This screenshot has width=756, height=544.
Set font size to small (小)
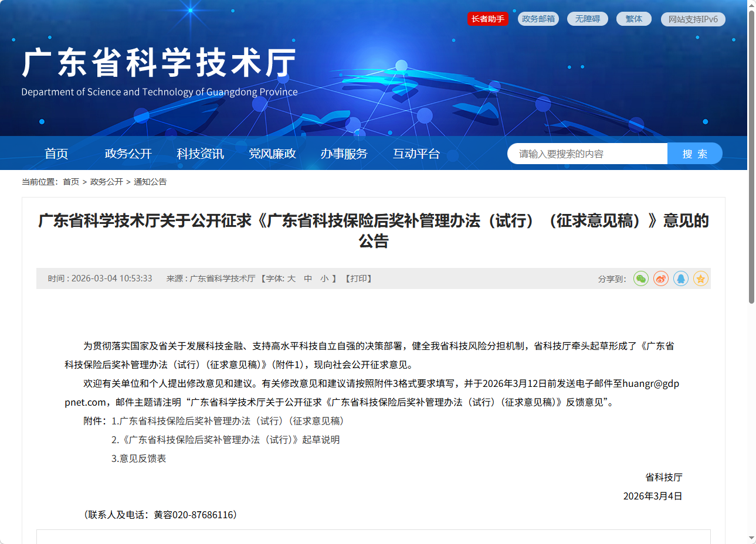(x=324, y=279)
